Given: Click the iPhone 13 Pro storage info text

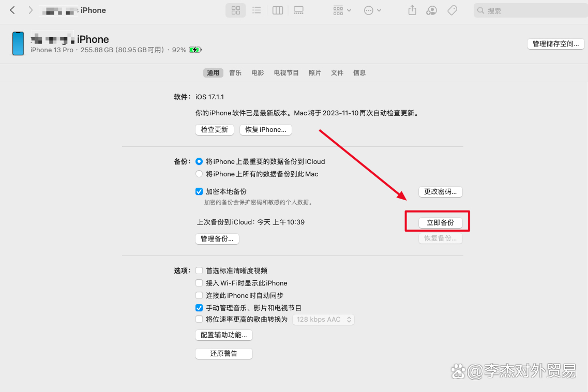Looking at the screenshot, I should (x=109, y=50).
